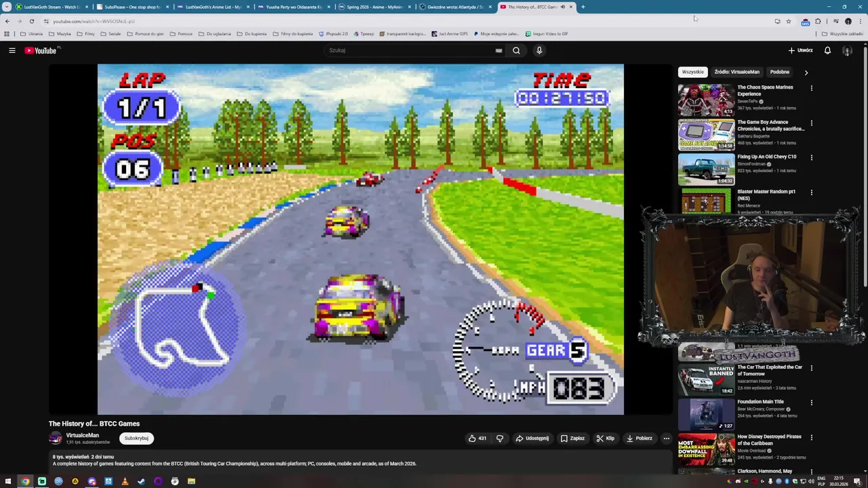Screen dimensions: 868x488
Task: Open Chrome tab search dropdown
Action: tap(7, 7)
